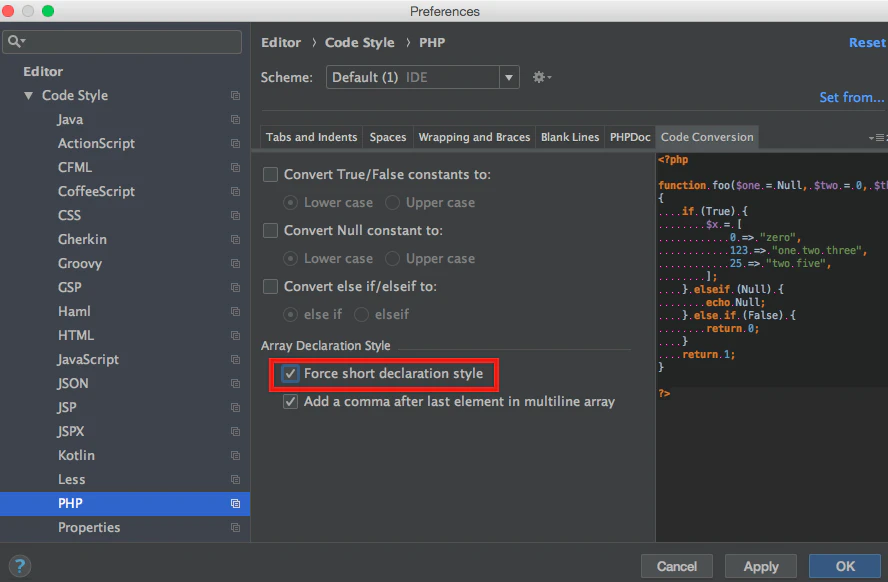
Task: Open the Scheme dropdown arrow
Action: coord(509,78)
